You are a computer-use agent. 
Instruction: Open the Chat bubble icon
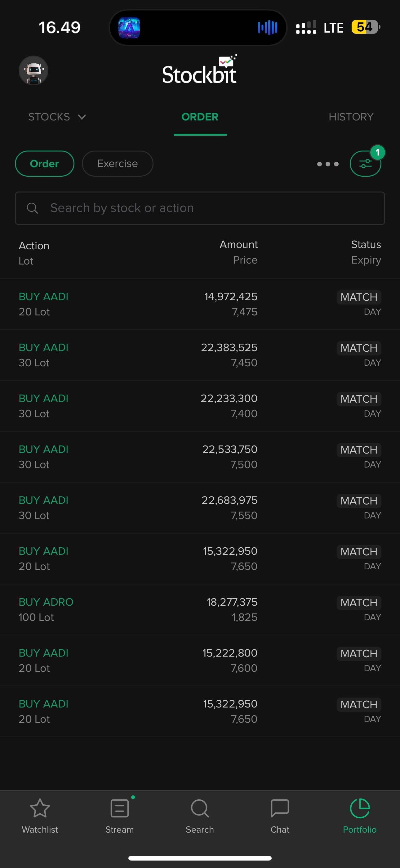click(x=280, y=809)
